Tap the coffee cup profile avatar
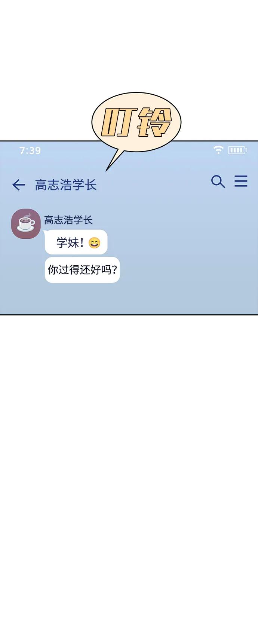258x644 pixels. (x=26, y=224)
